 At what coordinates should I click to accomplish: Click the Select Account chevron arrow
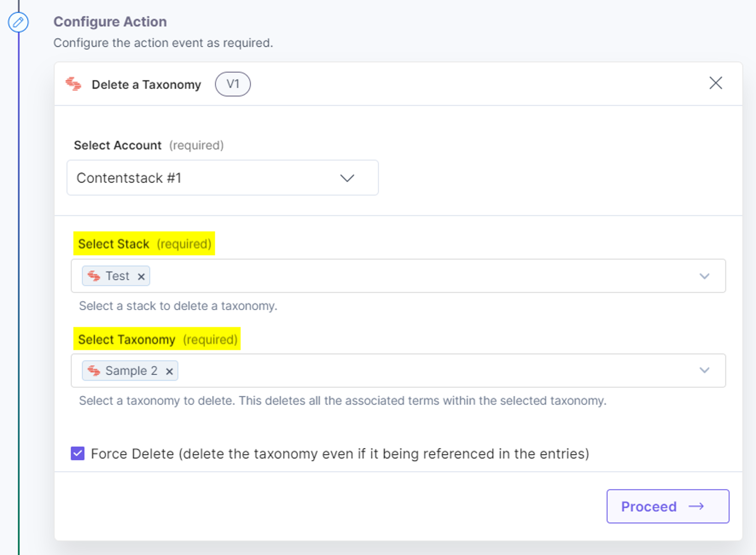tap(347, 178)
